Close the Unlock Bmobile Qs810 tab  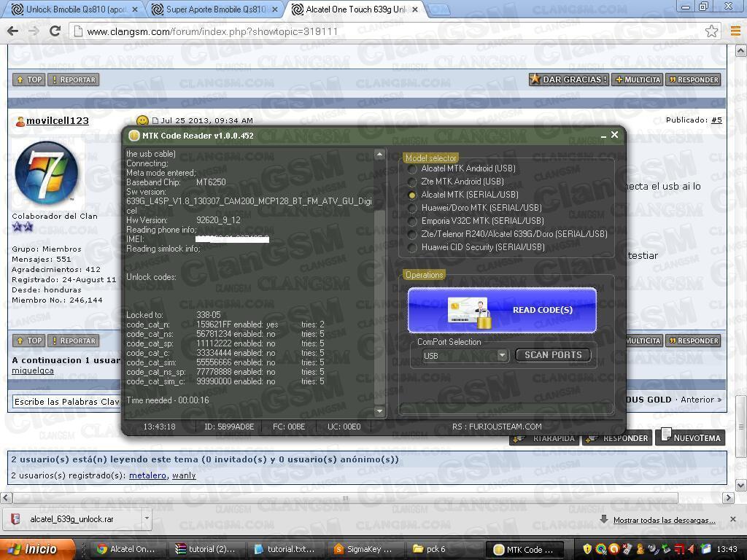click(x=135, y=9)
